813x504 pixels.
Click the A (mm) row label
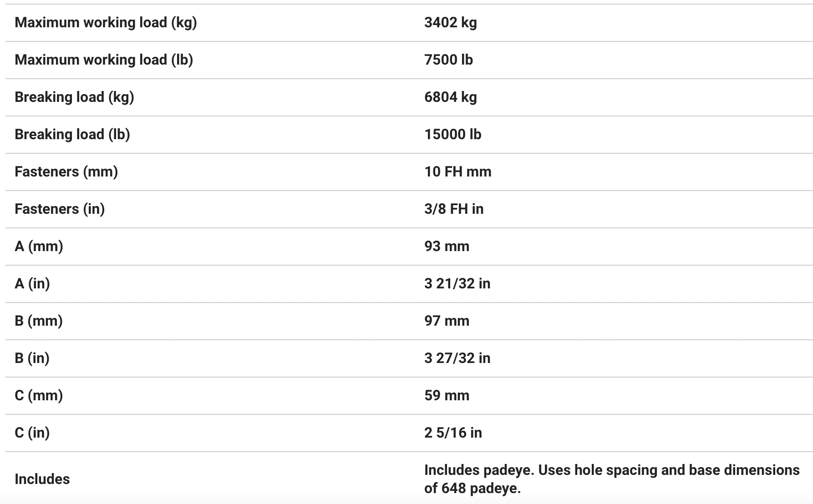click(39, 247)
